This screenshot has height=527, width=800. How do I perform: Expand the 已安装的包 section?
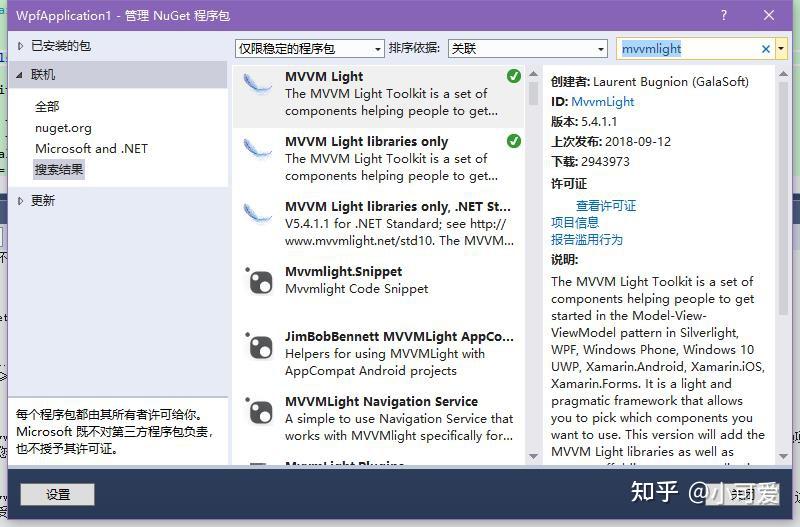(x=20, y=46)
